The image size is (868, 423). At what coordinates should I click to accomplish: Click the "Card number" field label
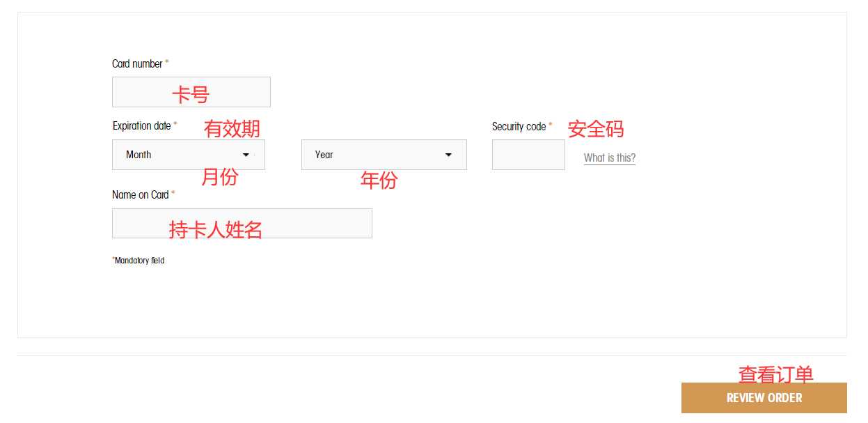pos(137,64)
